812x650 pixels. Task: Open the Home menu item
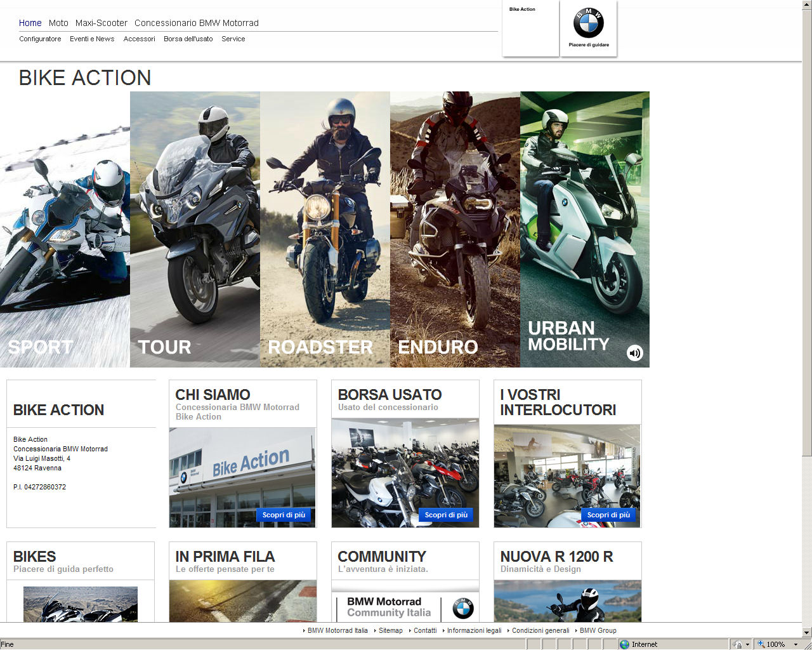[30, 23]
